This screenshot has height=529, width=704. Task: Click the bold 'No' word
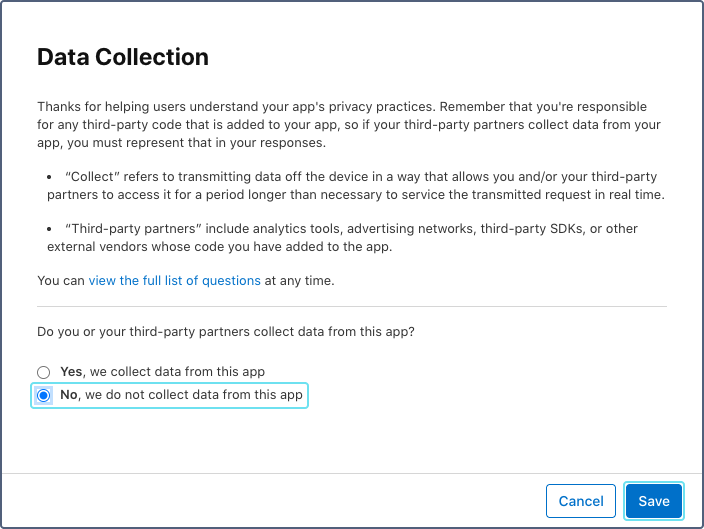tap(69, 395)
